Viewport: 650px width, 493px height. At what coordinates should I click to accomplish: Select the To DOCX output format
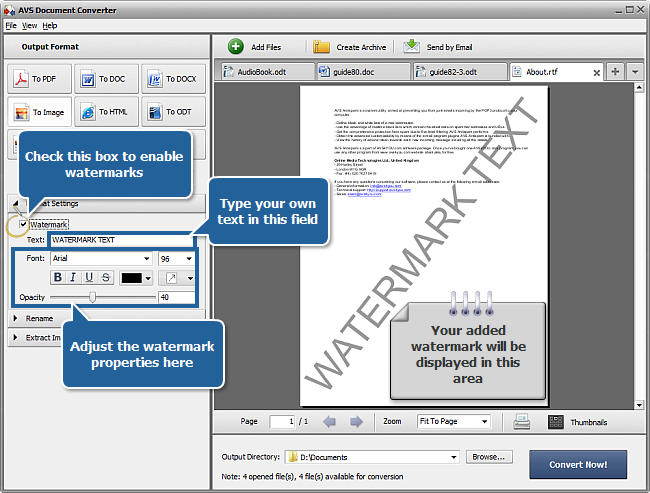coord(173,79)
